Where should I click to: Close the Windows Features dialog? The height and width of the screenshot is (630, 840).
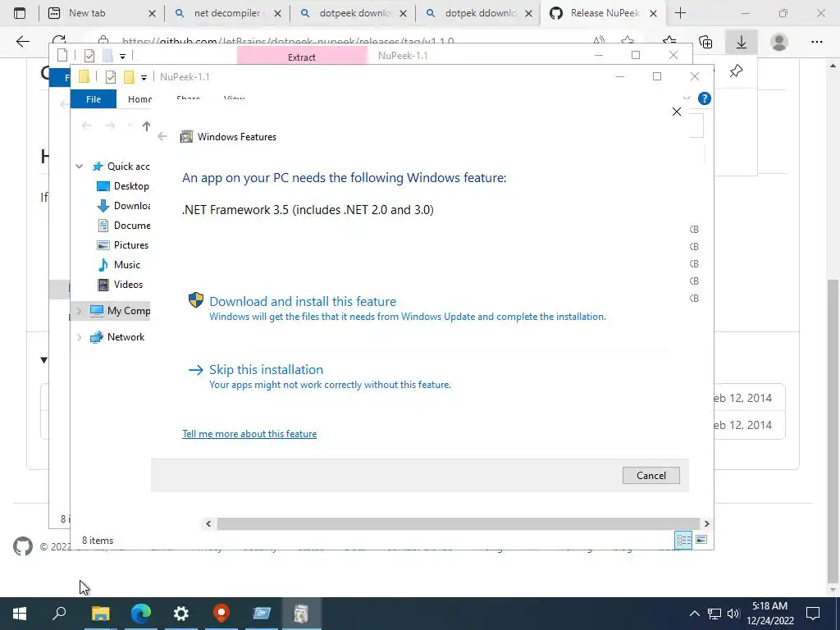(x=677, y=112)
